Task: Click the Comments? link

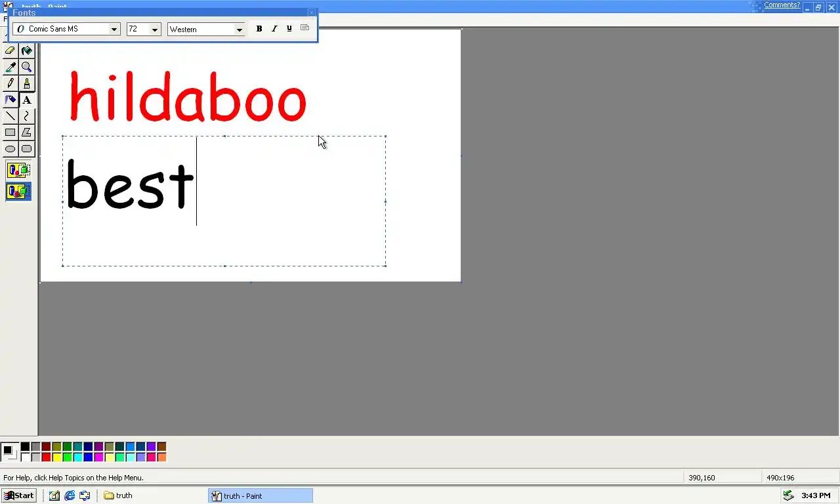Action: pos(782,5)
